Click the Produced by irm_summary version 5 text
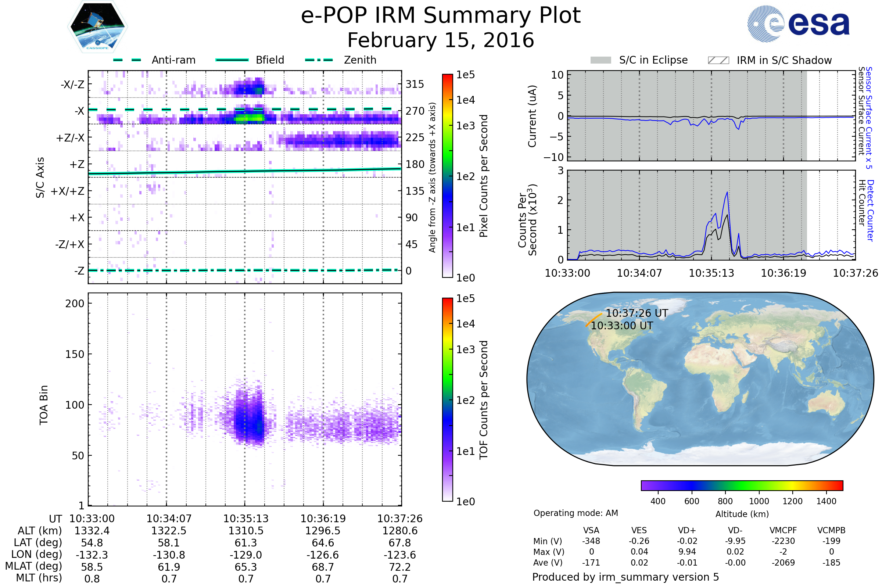Image resolution: width=882 pixels, height=588 pixels. point(625,577)
